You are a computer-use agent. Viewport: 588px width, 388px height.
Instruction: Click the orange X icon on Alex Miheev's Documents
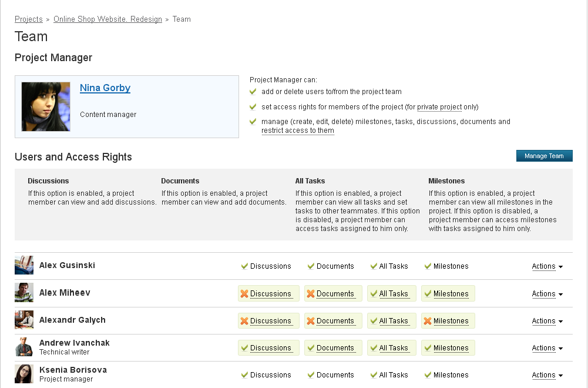[311, 294]
